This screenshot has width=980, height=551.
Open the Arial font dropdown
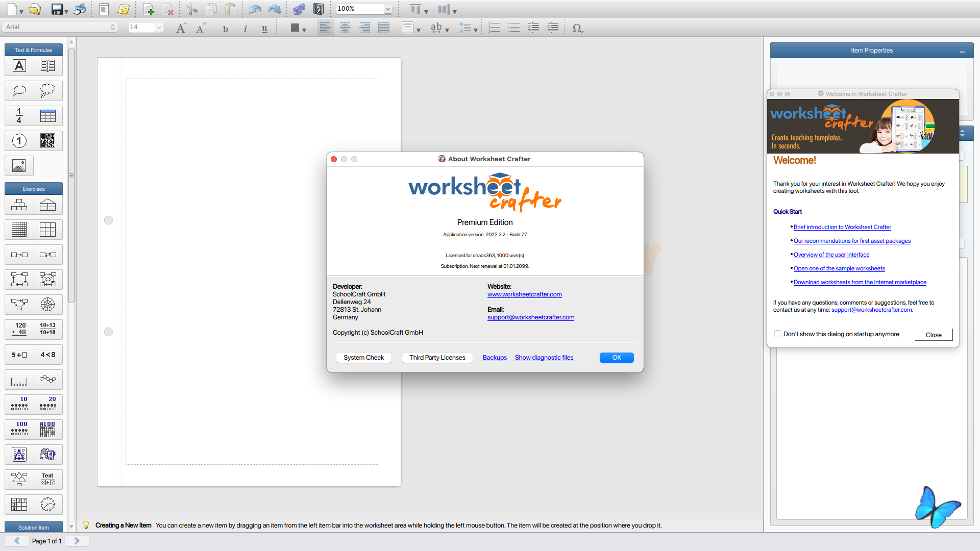[x=60, y=27]
